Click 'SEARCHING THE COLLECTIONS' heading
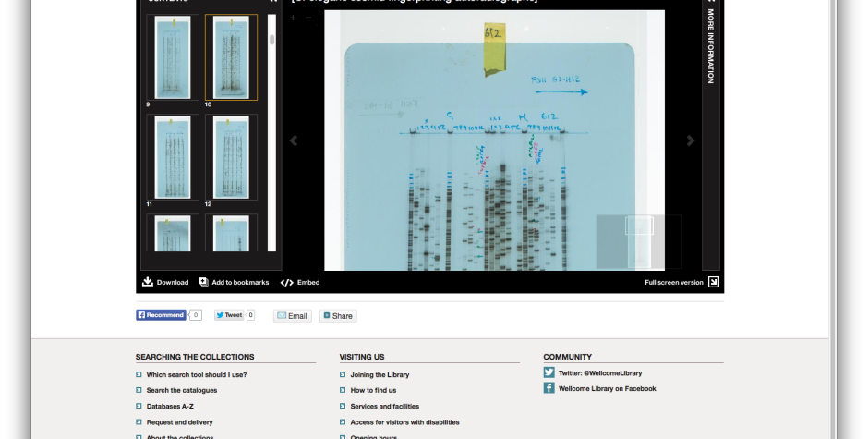 click(195, 357)
